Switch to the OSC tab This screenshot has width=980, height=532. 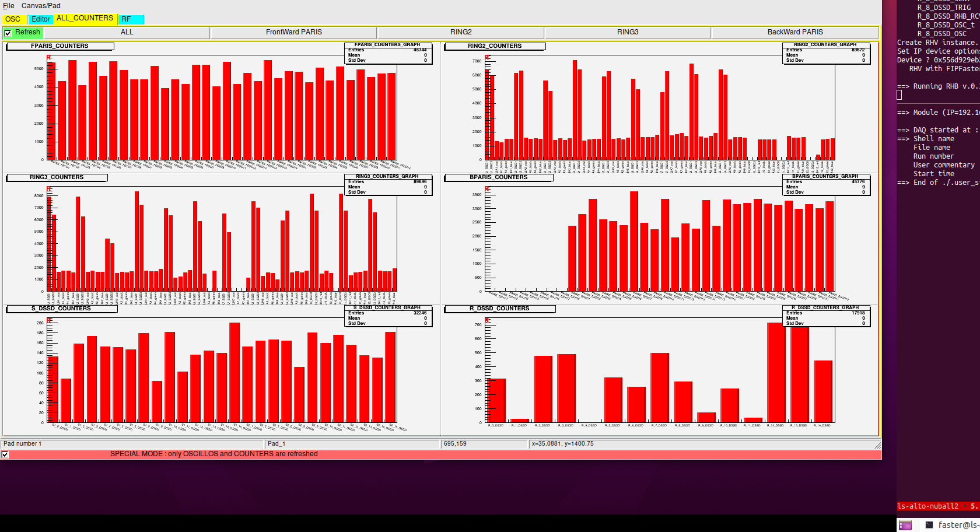13,19
